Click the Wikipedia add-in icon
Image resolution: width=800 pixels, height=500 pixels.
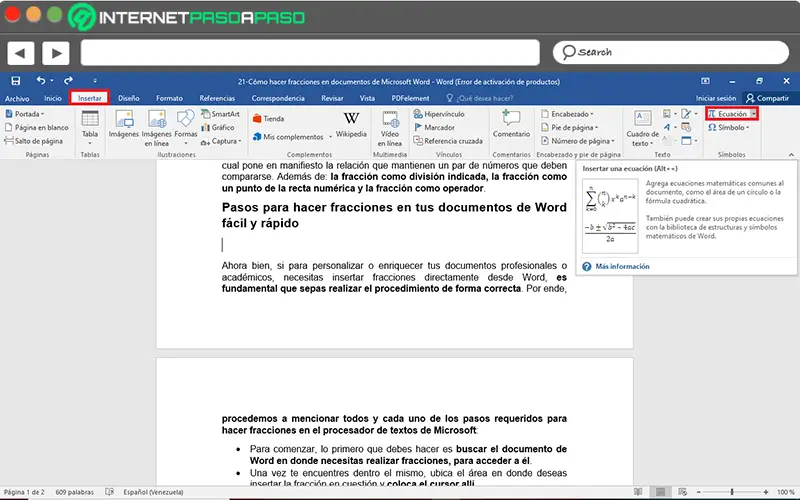click(351, 124)
